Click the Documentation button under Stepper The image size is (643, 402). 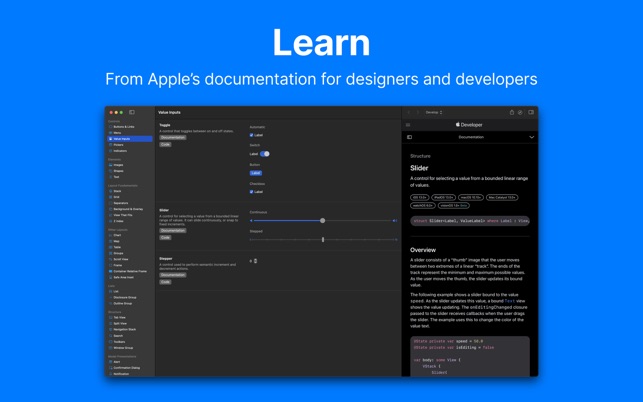tap(173, 275)
